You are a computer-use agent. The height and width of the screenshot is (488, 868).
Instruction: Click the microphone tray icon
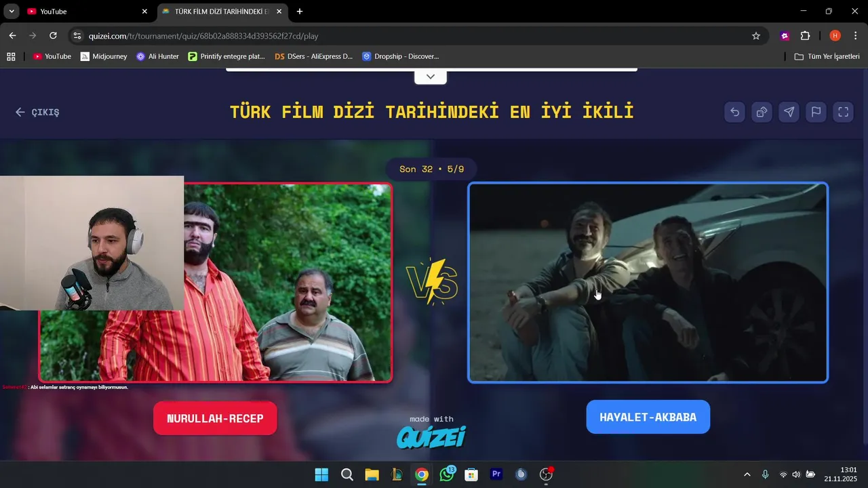pyautogui.click(x=765, y=474)
